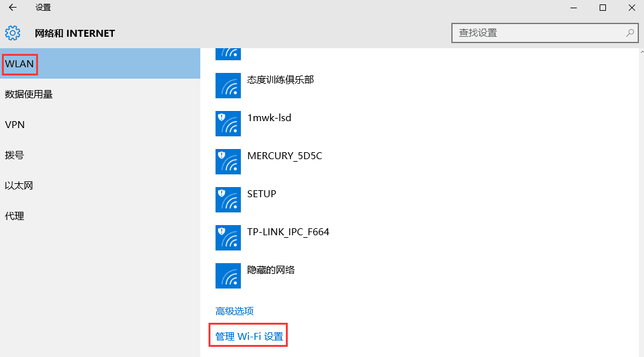This screenshot has height=357, width=644.
Task: Open 管理 Wi-Fi 设置 link
Action: pos(249,337)
